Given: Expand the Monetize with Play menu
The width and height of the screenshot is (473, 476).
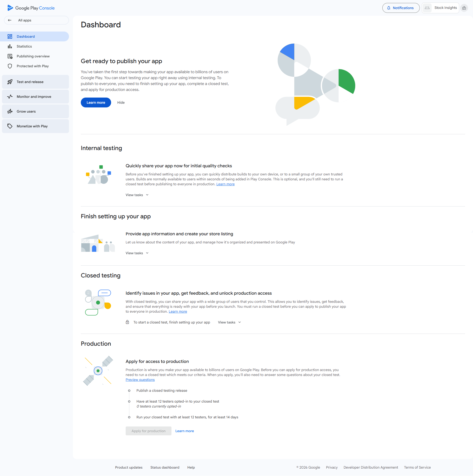Looking at the screenshot, I should tap(35, 126).
